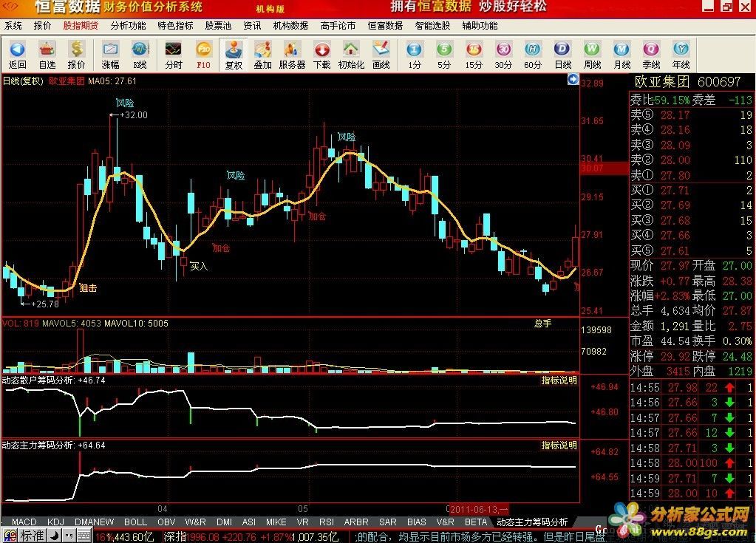The image size is (756, 543).
Task: Select the SAR indicator tab
Action: tap(388, 522)
